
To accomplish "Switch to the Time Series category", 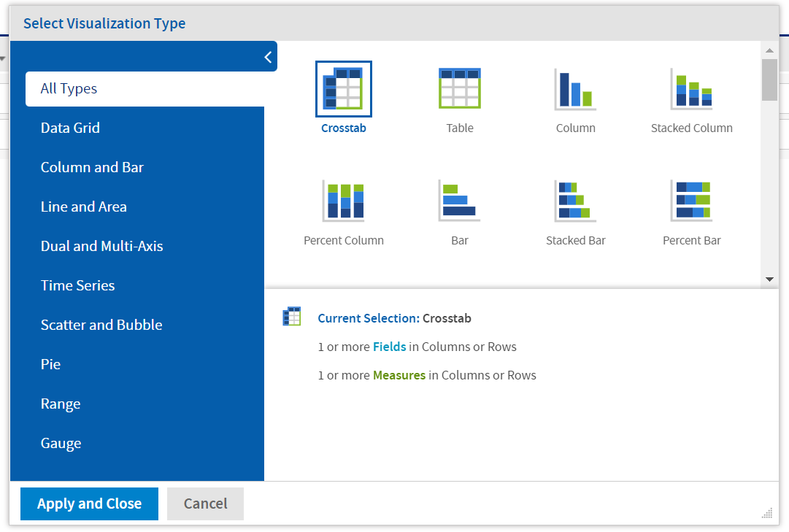I will (x=77, y=285).
